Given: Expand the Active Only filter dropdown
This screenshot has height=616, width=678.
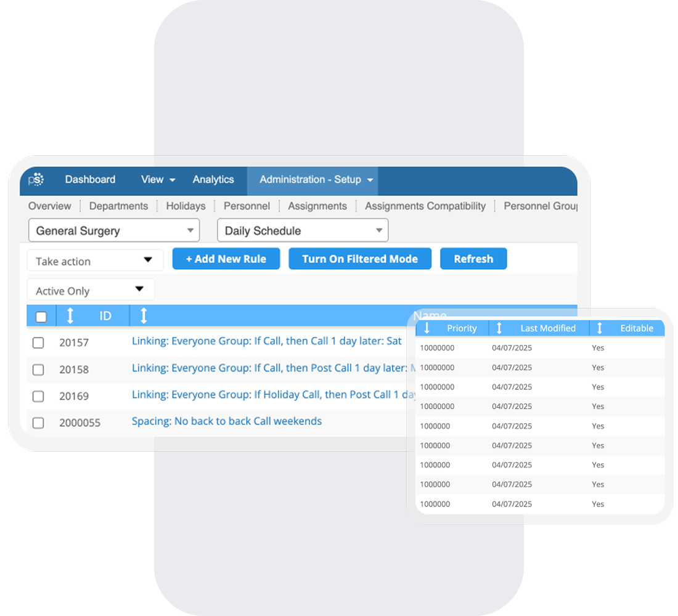Looking at the screenshot, I should click(91, 290).
